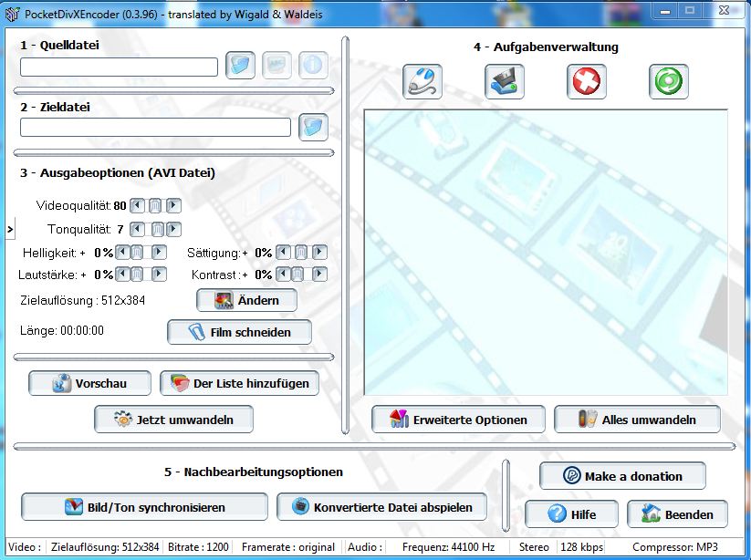Click the Videoqualität value 80

(120, 206)
